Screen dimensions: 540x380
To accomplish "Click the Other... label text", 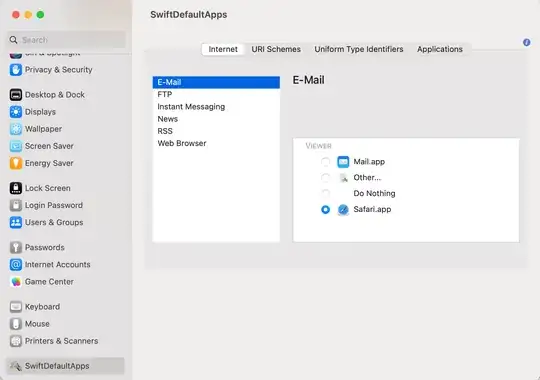I will tap(367, 178).
